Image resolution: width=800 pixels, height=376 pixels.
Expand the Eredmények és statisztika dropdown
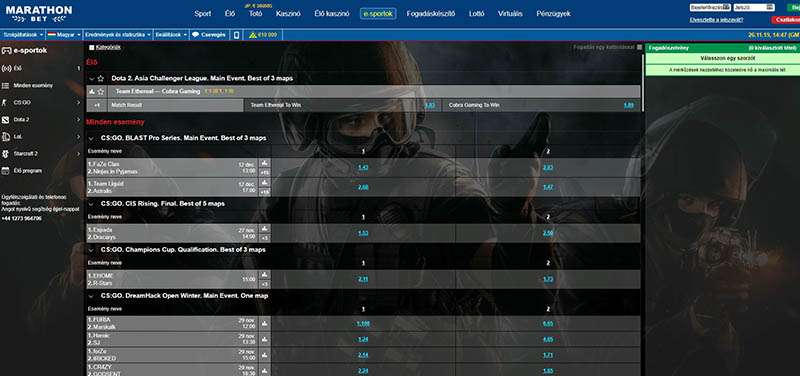coord(118,35)
